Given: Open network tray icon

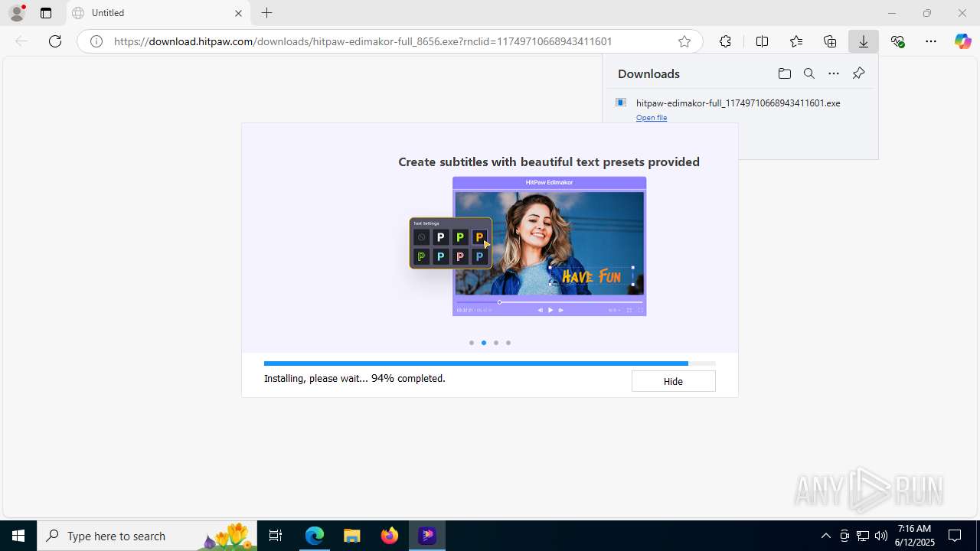Looking at the screenshot, I should (863, 536).
